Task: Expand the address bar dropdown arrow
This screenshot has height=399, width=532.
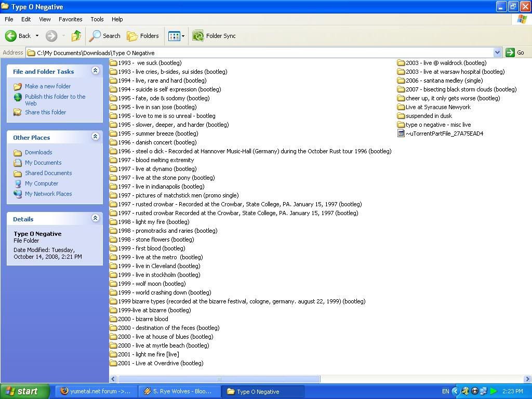Action: [x=497, y=52]
